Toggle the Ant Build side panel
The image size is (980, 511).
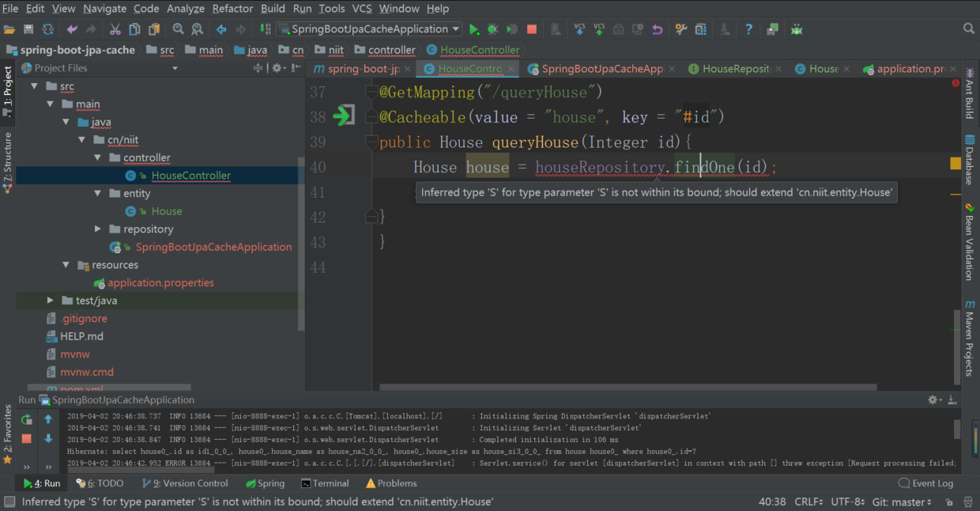pos(970,93)
